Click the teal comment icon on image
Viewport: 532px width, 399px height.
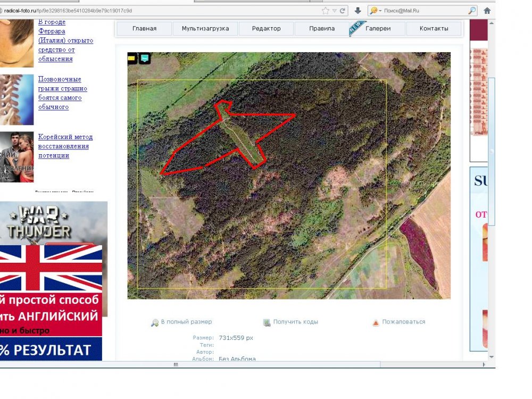pos(145,58)
